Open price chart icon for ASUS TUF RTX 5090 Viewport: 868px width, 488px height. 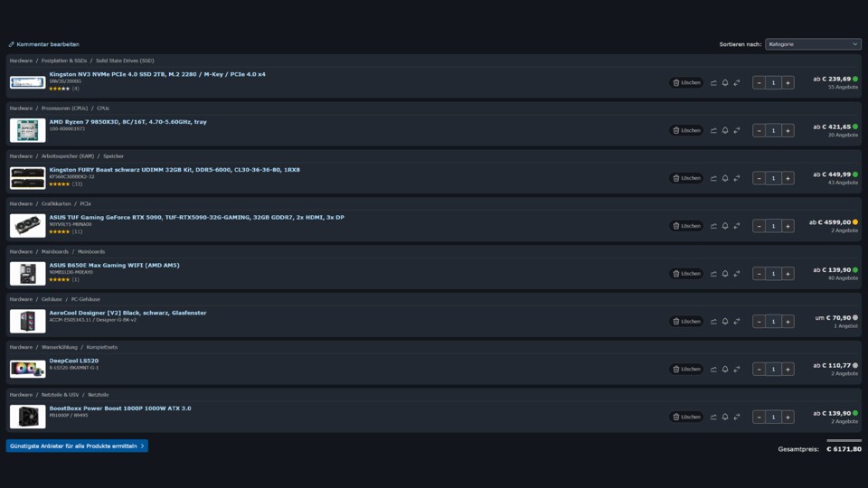[713, 226]
